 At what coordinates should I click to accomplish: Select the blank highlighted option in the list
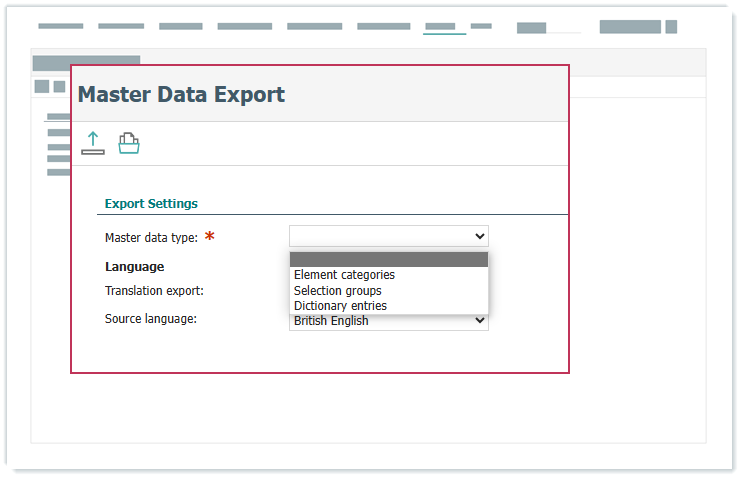tap(388, 259)
